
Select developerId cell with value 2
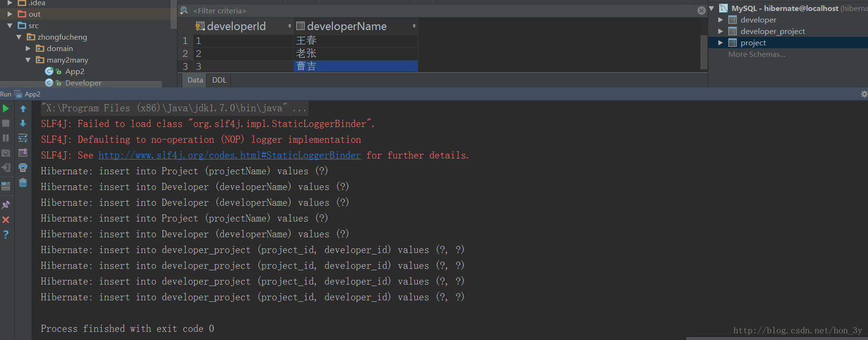click(243, 53)
